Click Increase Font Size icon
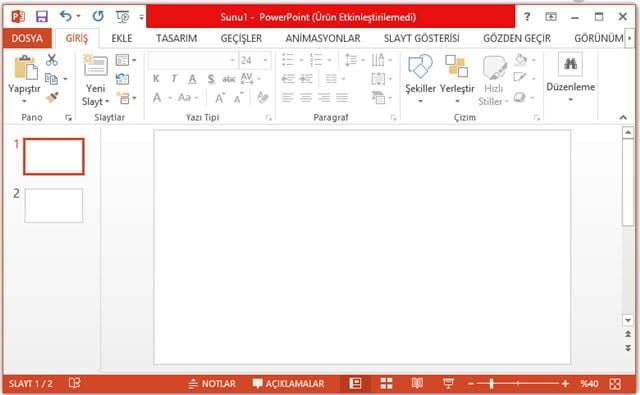640x395 pixels. tap(220, 98)
